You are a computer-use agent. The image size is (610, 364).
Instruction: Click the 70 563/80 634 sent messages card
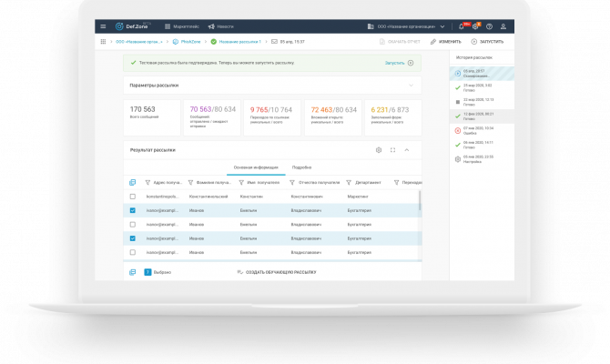coord(212,117)
